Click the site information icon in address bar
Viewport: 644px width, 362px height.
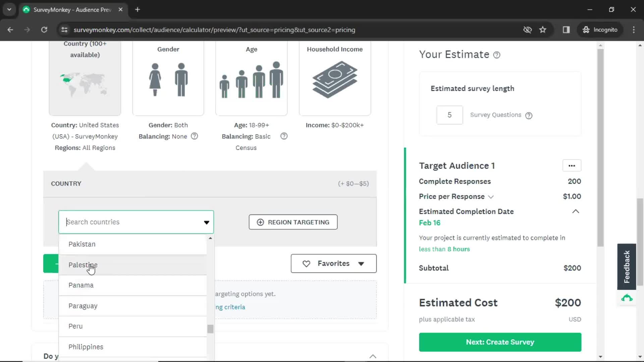[x=64, y=30]
